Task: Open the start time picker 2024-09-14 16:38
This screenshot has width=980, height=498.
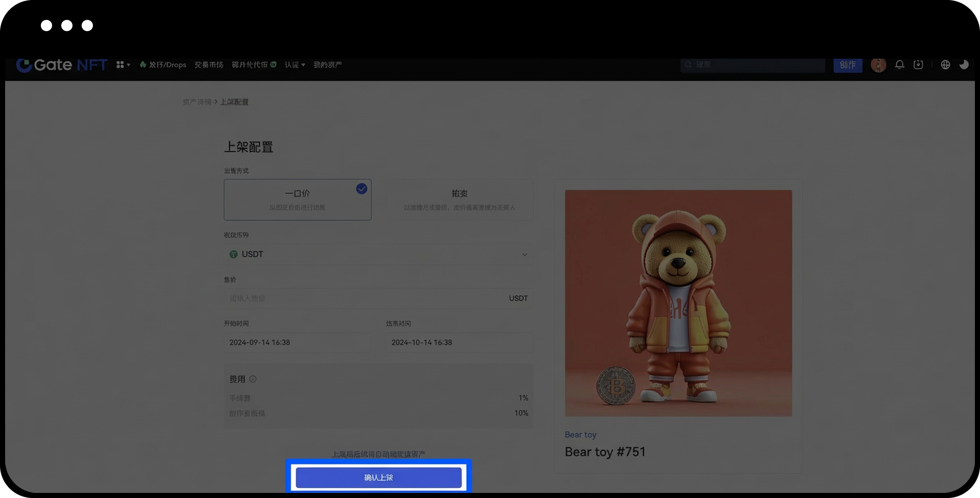Action: (x=297, y=342)
